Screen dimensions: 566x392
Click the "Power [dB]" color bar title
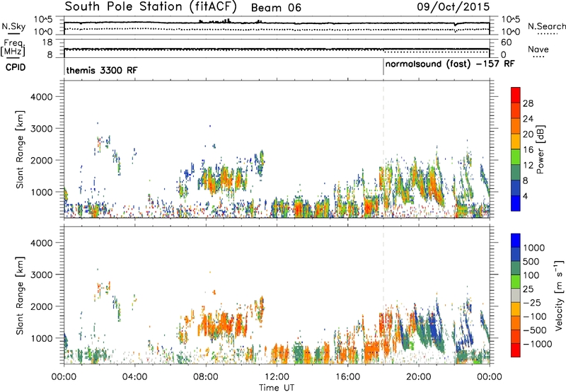541,149
